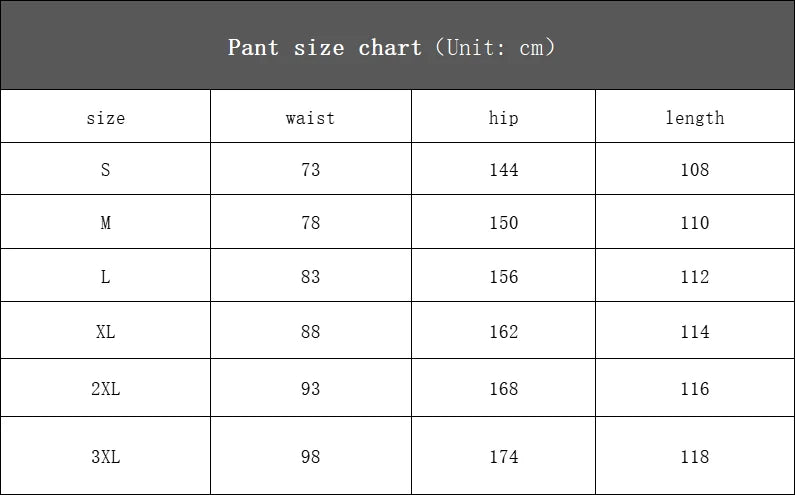Screen dimensions: 795x495
Task: Click the L size row label
Action: [x=106, y=277]
